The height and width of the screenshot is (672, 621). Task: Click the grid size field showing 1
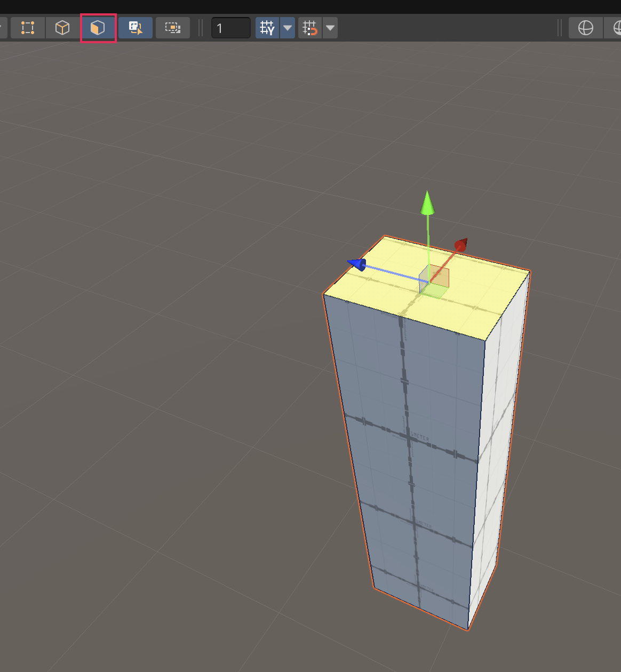coord(231,28)
